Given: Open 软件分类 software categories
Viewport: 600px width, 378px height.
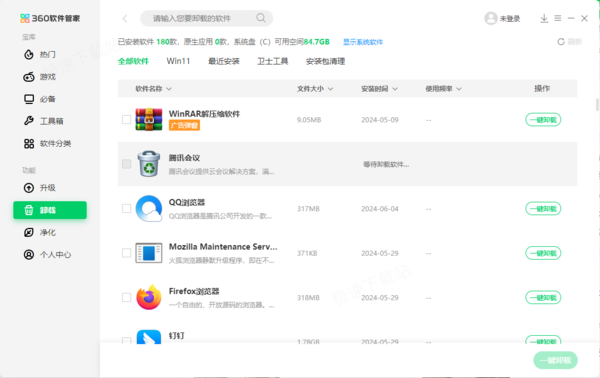Looking at the screenshot, I should (x=47, y=143).
